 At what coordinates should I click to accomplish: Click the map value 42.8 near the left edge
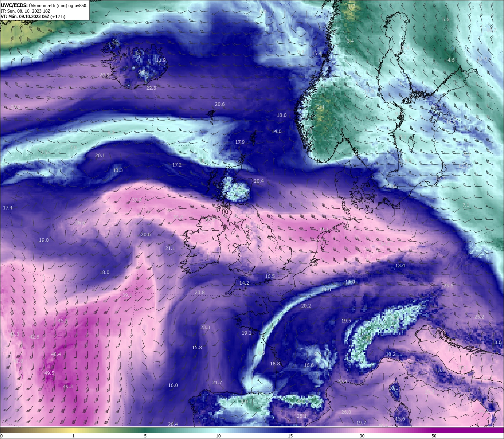[34, 337]
